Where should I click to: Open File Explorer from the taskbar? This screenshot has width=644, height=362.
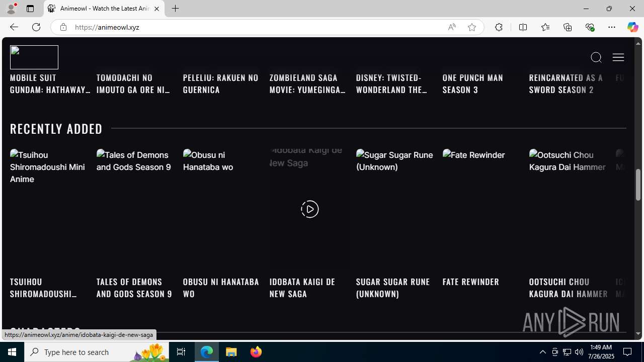point(231,352)
